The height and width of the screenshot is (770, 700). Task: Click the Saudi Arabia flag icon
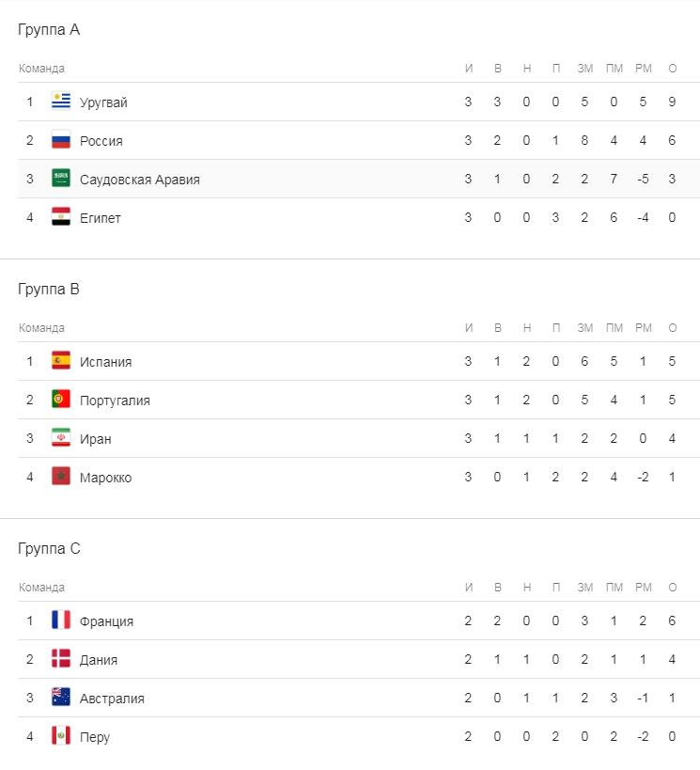[61, 179]
